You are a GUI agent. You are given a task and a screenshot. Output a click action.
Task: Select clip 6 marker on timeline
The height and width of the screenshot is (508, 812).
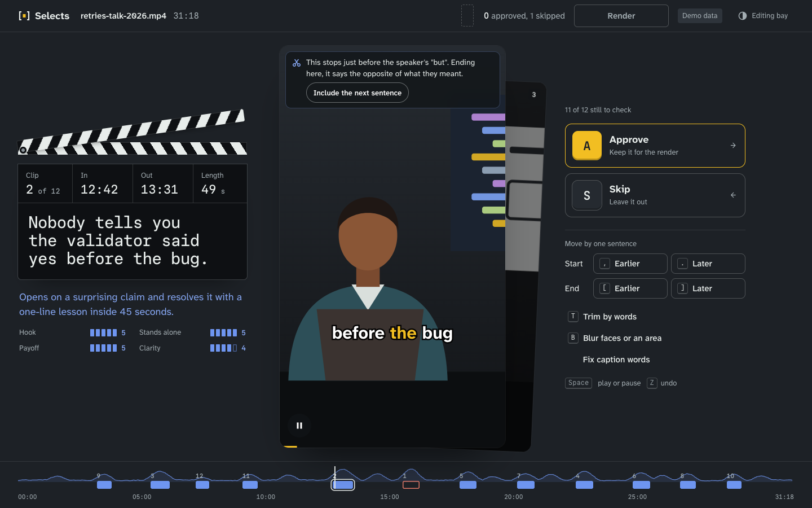pyautogui.click(x=641, y=485)
